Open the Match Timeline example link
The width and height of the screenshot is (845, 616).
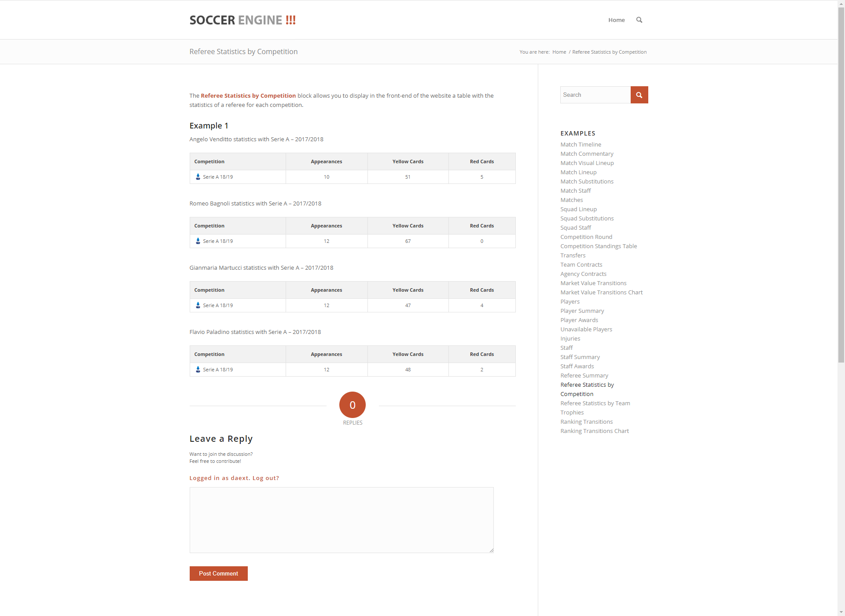(x=580, y=144)
